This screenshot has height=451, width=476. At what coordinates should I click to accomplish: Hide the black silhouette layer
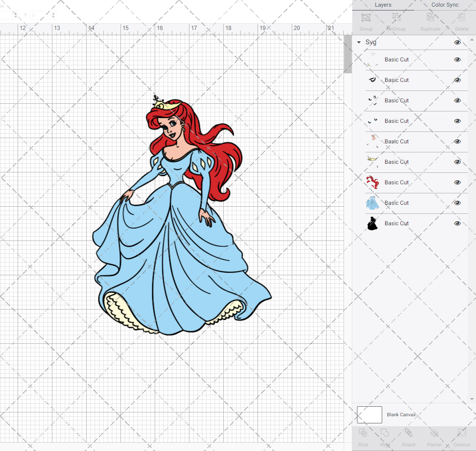457,223
